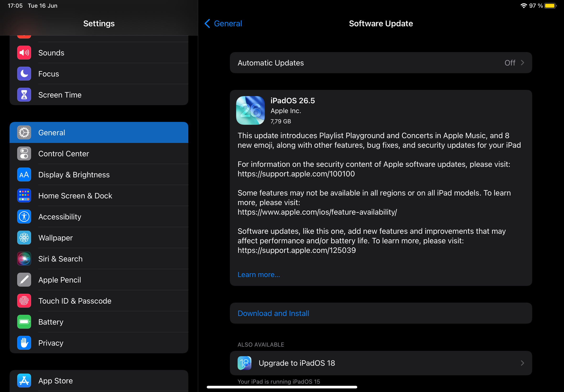
Task: Tap the iPadOS 18 upgrade icon
Action: 244,363
